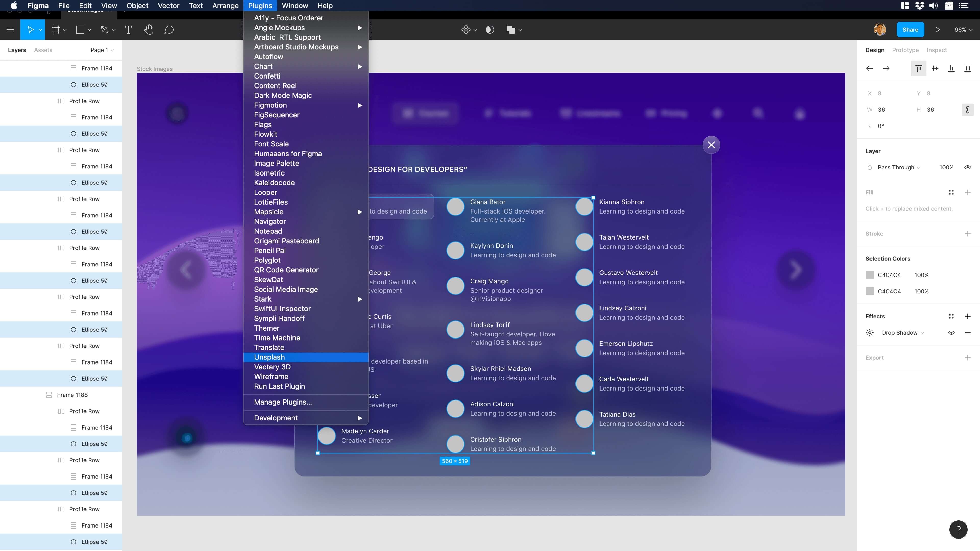Select the Hand tool
980x551 pixels.
(x=149, y=30)
